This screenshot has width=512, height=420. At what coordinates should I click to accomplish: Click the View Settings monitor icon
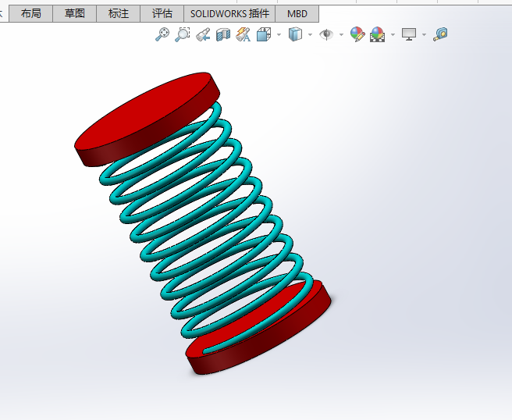tap(410, 34)
